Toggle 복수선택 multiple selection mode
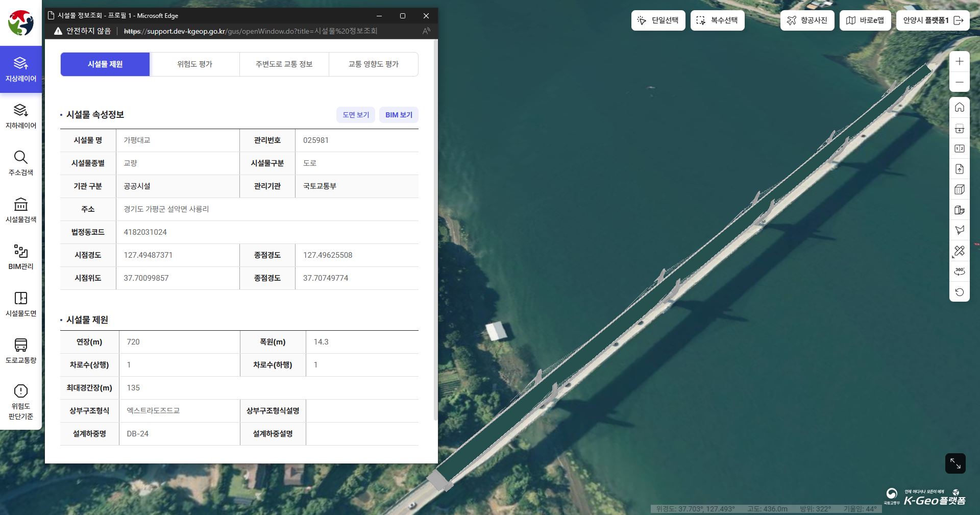This screenshot has width=980, height=515. pyautogui.click(x=717, y=20)
